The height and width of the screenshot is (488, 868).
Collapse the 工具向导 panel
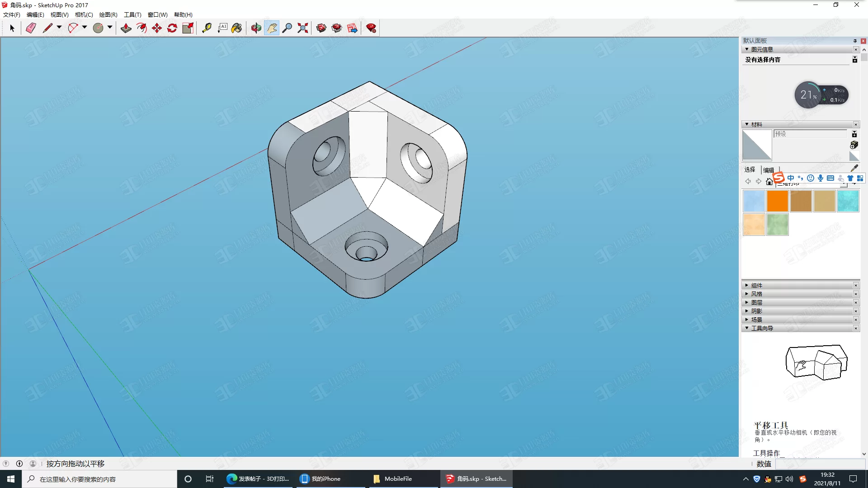tap(747, 328)
